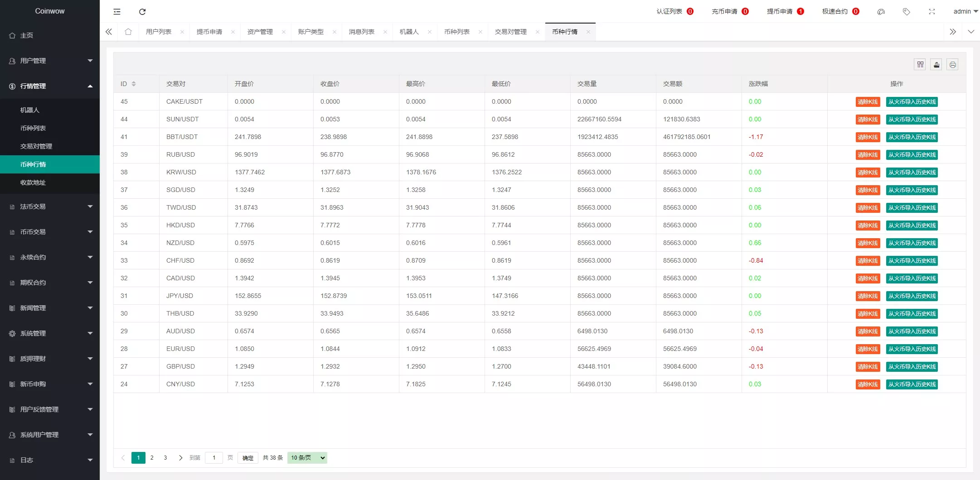980x480 pixels.
Task: Open the column filter grid icon
Action: [x=920, y=65]
